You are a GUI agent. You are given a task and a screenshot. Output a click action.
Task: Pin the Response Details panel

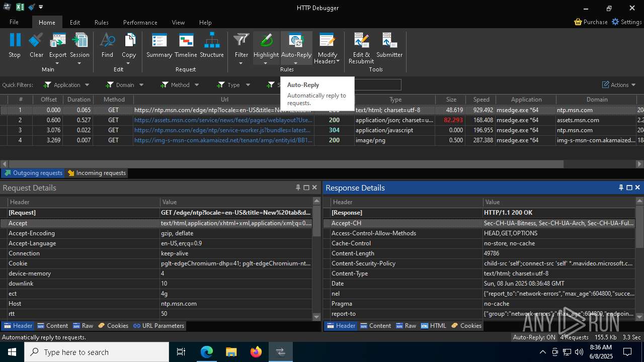click(621, 188)
